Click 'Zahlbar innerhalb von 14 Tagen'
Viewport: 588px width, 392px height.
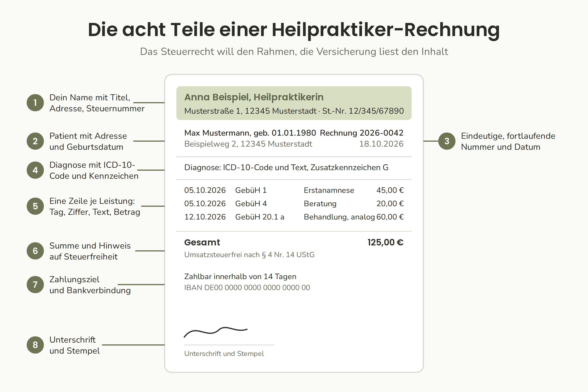240,277
